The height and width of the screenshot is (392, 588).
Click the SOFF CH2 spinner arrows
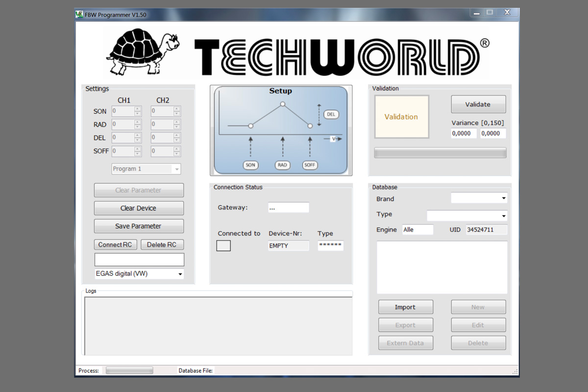coord(177,151)
